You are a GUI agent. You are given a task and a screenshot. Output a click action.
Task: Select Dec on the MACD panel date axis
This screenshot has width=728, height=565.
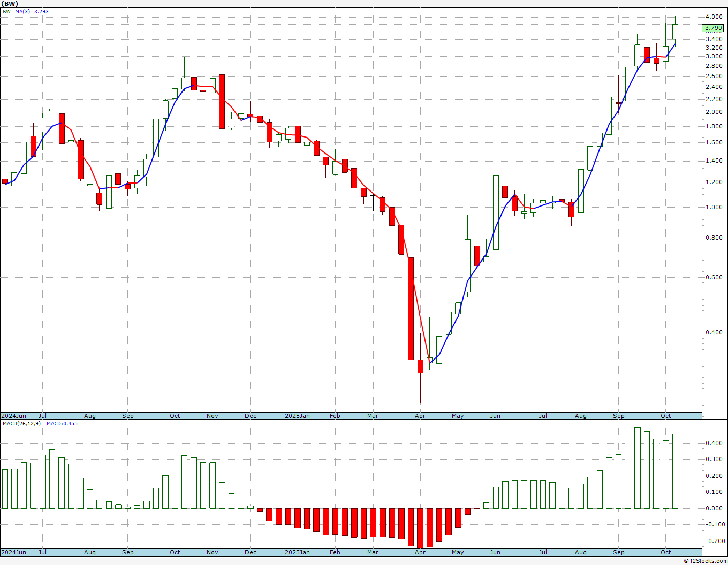[251, 552]
